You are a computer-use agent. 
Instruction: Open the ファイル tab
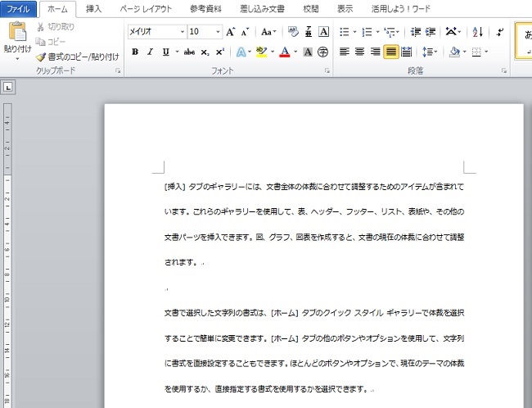click(x=18, y=9)
